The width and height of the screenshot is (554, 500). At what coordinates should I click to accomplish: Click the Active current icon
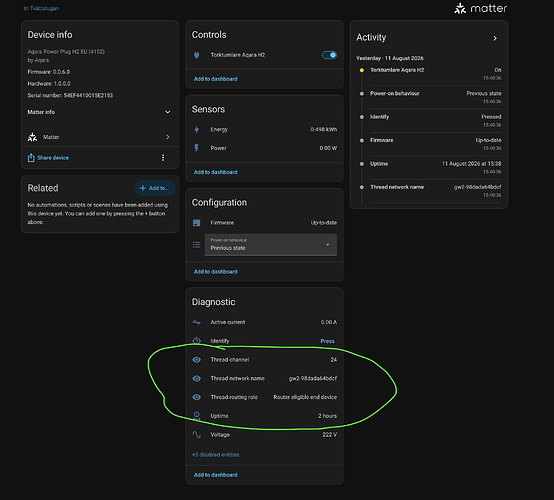click(197, 322)
